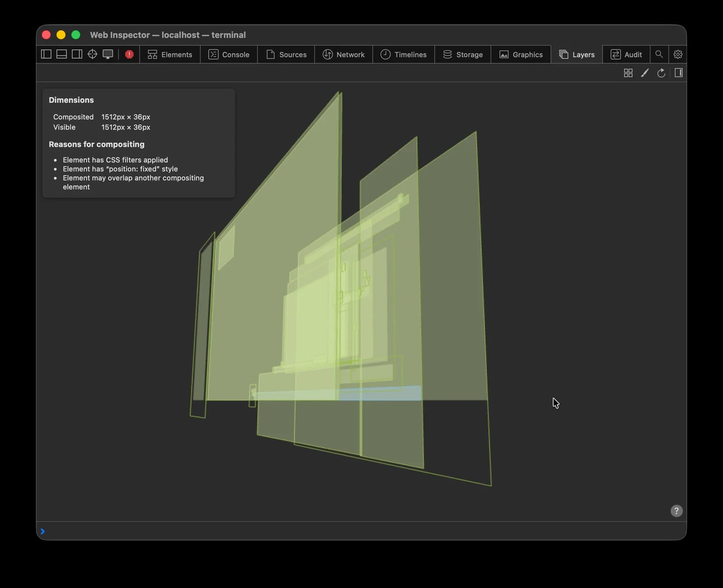Dock Web Inspector to bottom

pyautogui.click(x=61, y=54)
